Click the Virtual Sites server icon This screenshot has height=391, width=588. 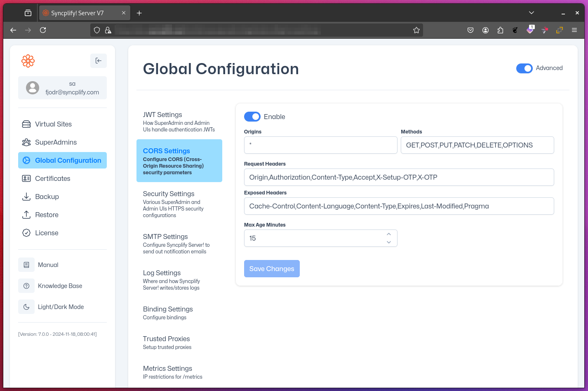tap(26, 124)
